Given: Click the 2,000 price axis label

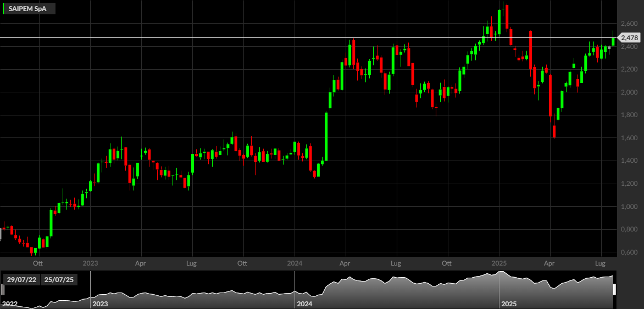Looking at the screenshot, I should click(629, 92).
